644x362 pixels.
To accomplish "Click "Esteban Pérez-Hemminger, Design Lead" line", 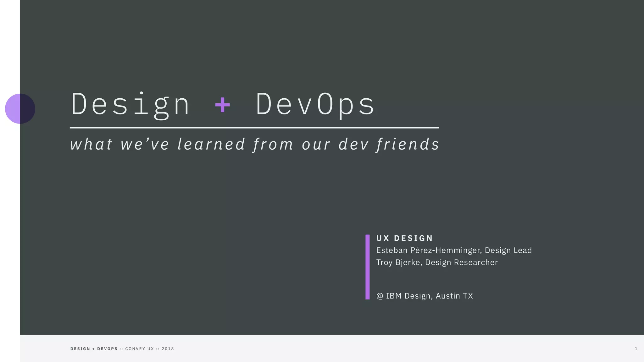I will tap(454, 250).
